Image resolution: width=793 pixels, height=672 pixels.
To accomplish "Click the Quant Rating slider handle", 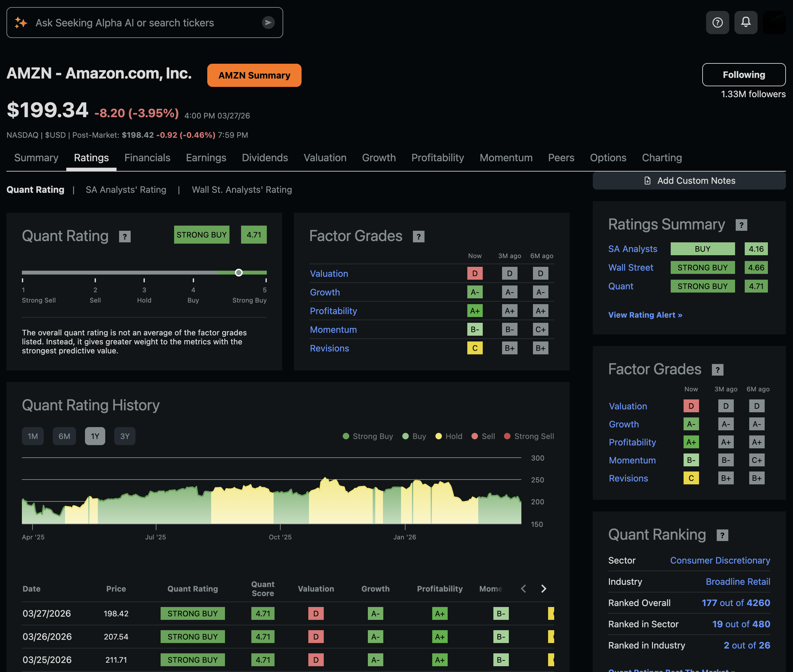I will coord(239,272).
